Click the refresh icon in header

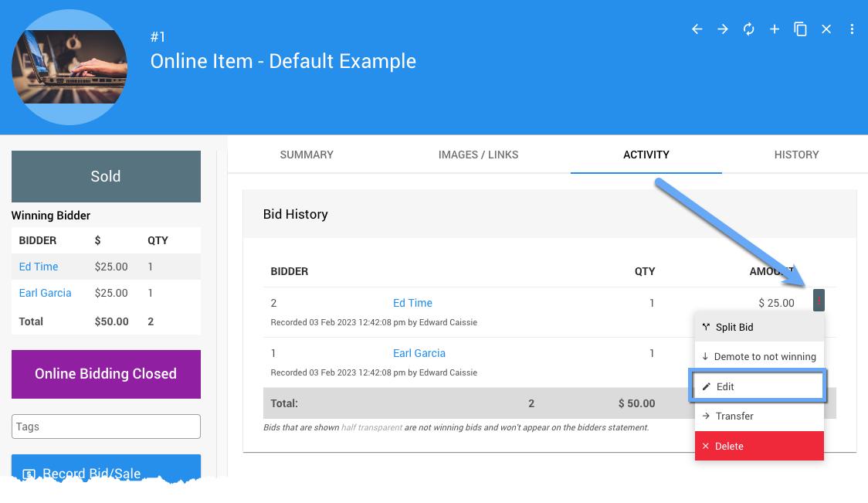(748, 29)
